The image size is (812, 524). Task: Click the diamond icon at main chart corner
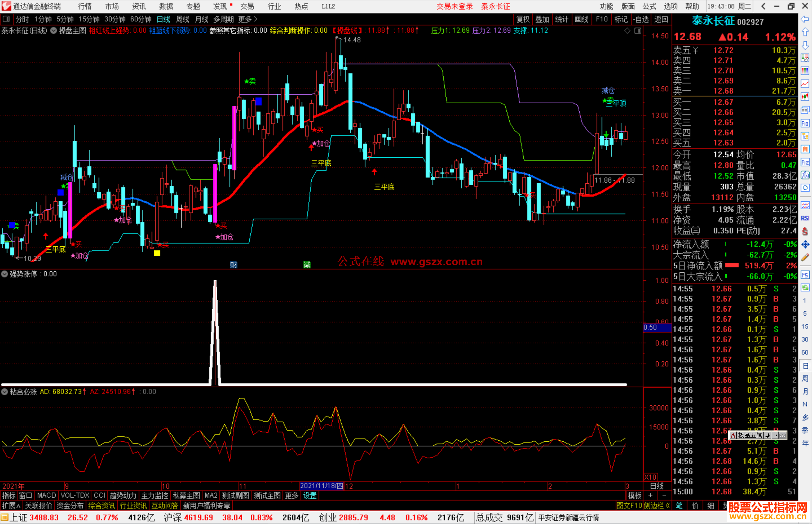627,31
